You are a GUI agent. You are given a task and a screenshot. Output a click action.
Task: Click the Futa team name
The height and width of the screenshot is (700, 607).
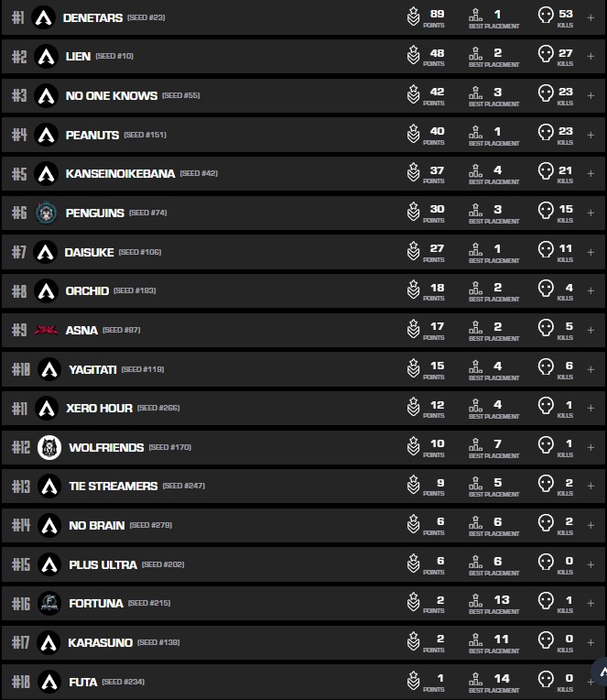(82, 682)
